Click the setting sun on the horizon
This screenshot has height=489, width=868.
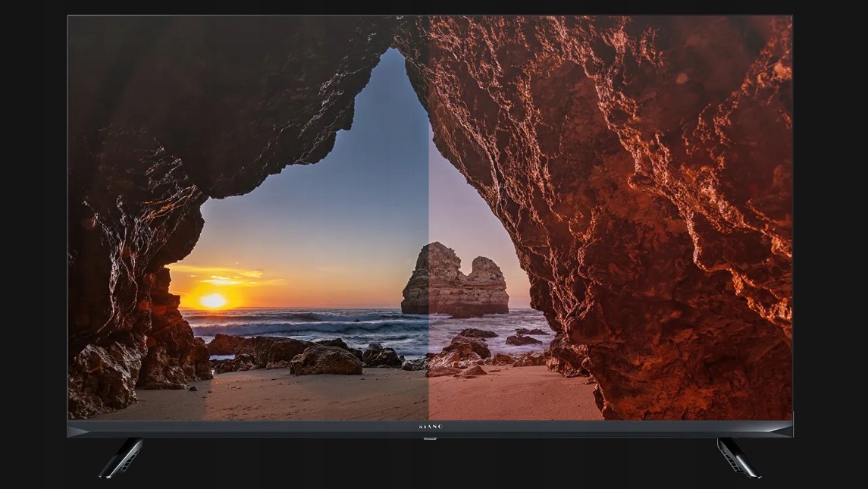point(213,300)
